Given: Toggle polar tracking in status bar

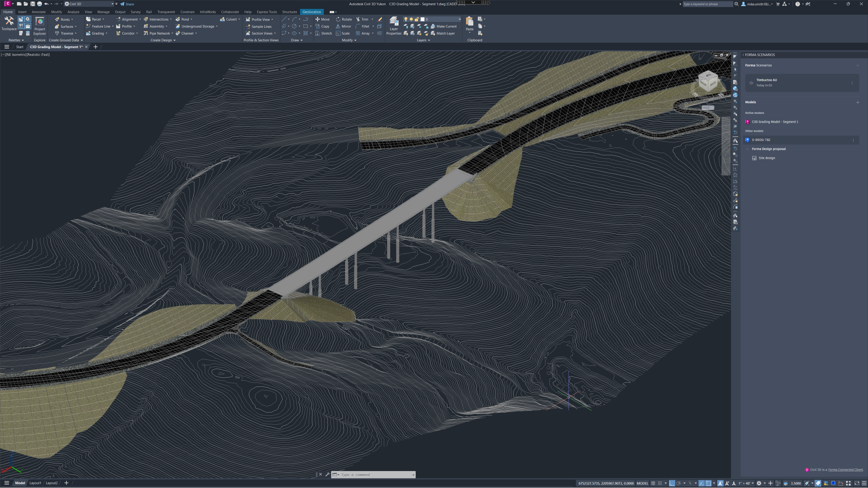Looking at the screenshot, I should click(x=678, y=483).
